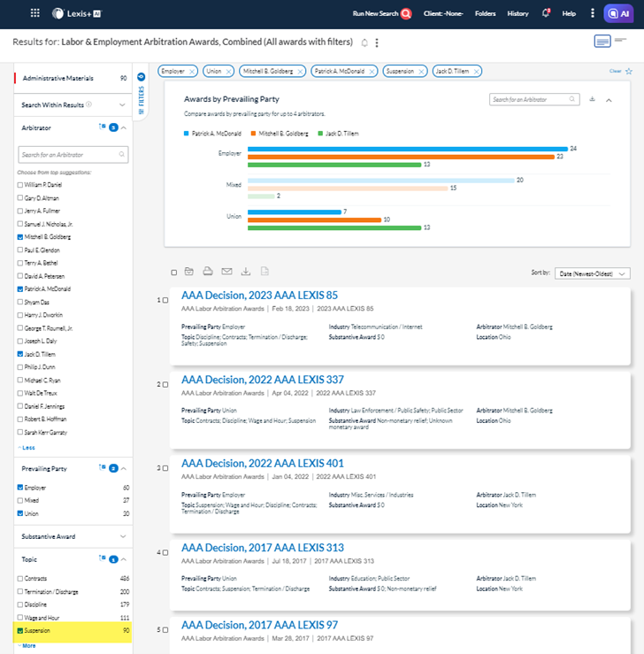Open the top bar kebab menu
644x654 pixels.
(593, 13)
